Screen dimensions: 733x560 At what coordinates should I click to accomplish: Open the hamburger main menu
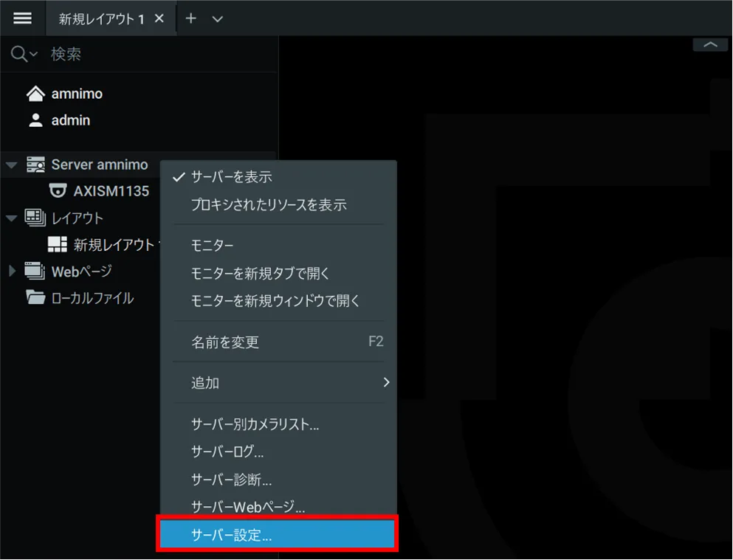coord(22,18)
